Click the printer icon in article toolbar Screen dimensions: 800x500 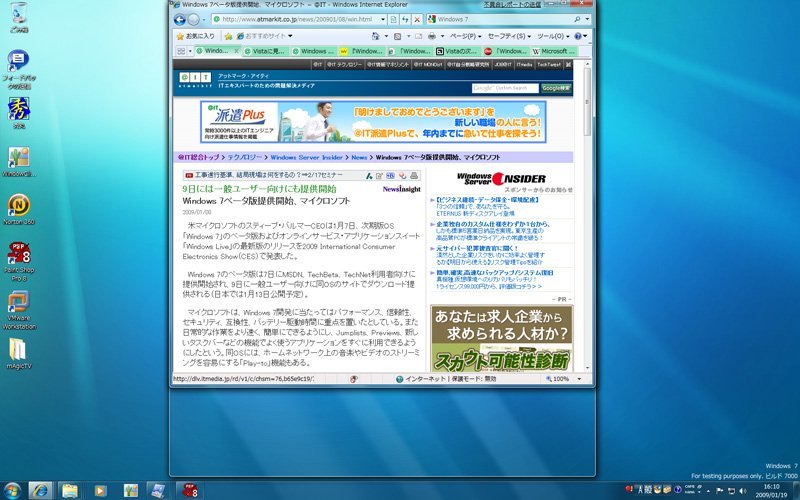[x=414, y=176]
